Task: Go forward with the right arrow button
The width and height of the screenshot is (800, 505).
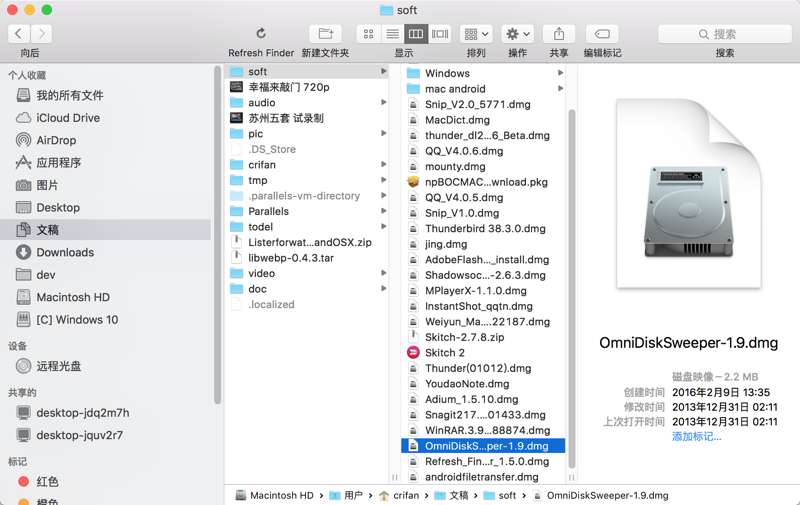Action: pos(41,34)
